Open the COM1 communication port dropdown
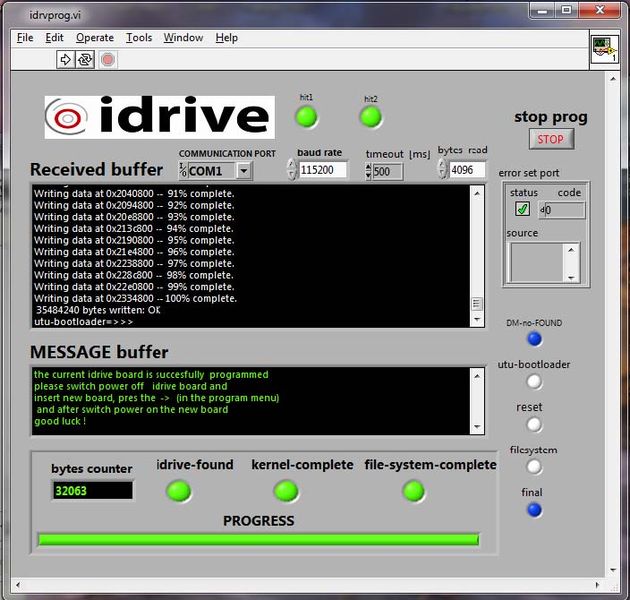The height and width of the screenshot is (600, 630). [x=243, y=171]
